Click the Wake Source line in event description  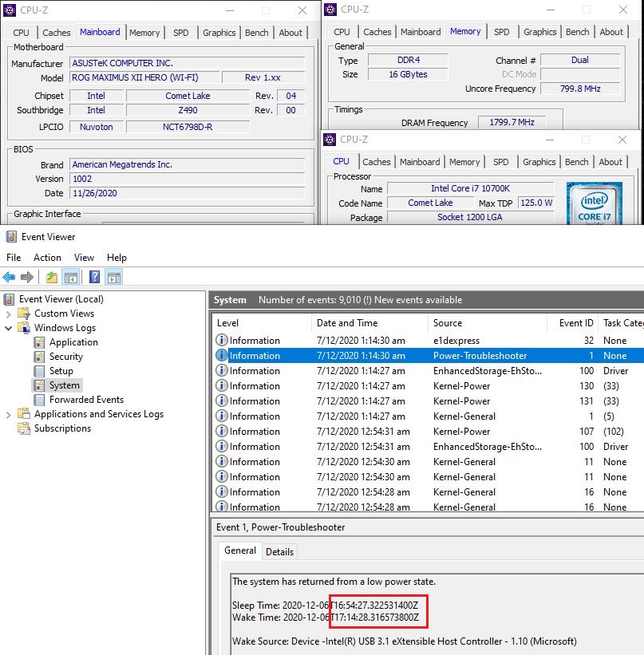pos(404,641)
